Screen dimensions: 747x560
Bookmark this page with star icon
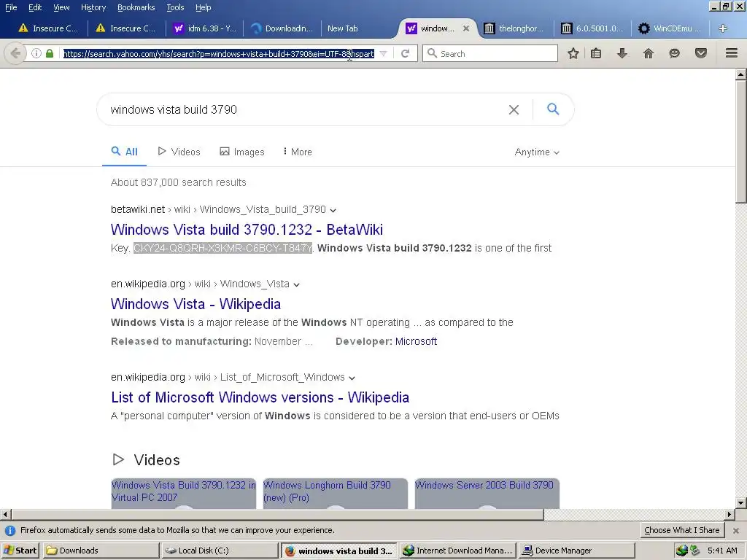coord(573,53)
